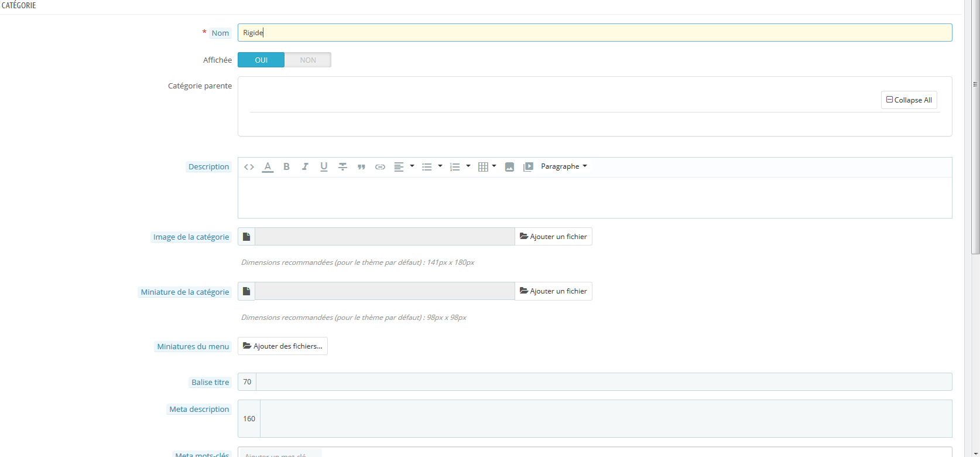
Task: Click the page's vertical scrollbar
Action: pos(975,127)
